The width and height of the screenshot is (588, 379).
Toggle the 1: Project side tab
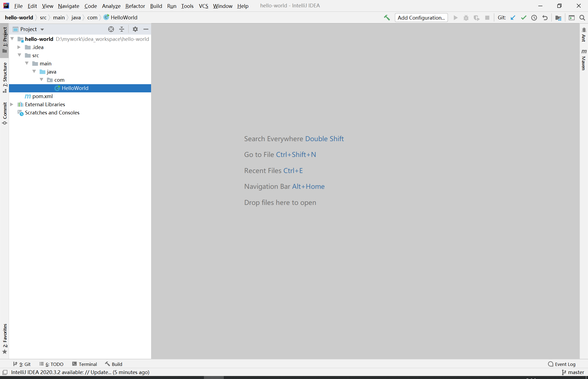coord(5,40)
